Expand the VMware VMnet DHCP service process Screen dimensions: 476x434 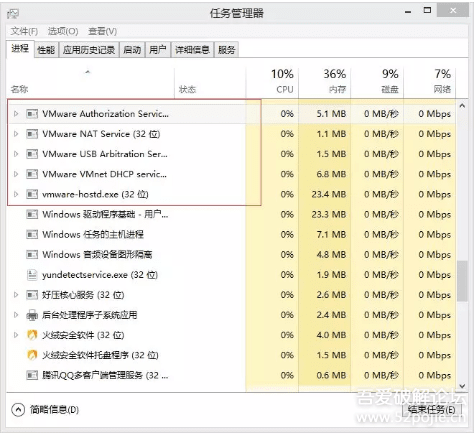click(x=16, y=174)
